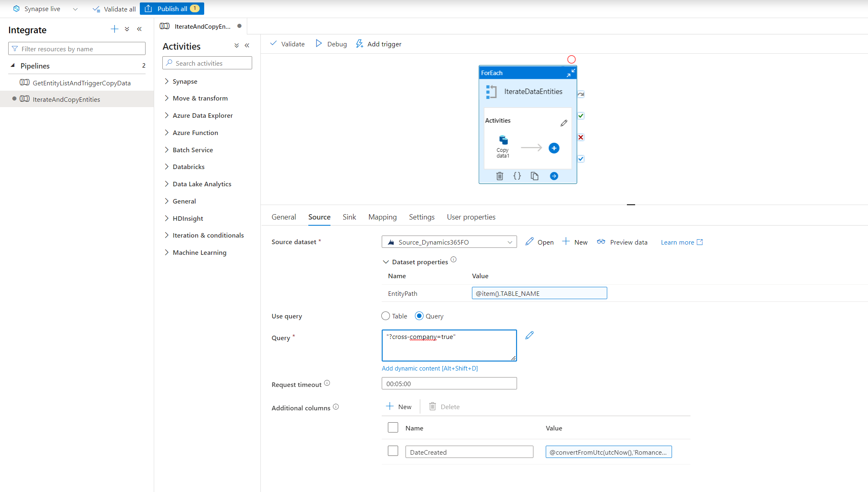Show Request timeout info tooltip
This screenshot has width=868, height=492.
point(327,383)
